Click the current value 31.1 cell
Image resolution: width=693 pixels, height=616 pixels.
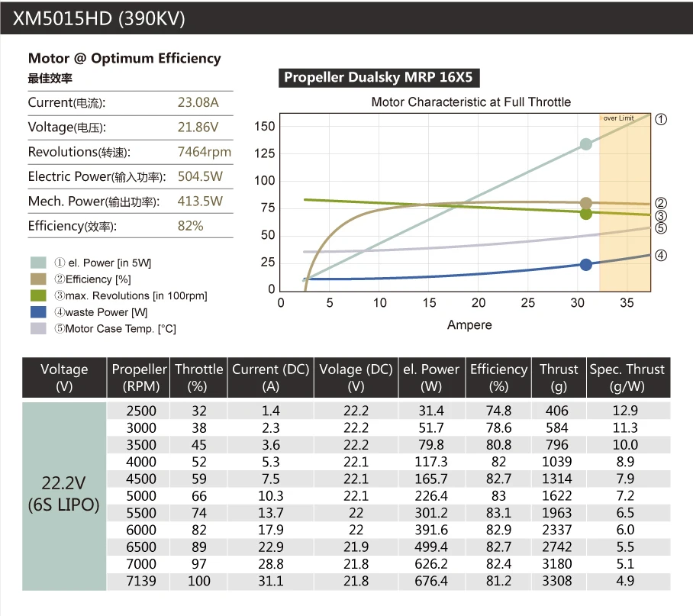(x=270, y=581)
